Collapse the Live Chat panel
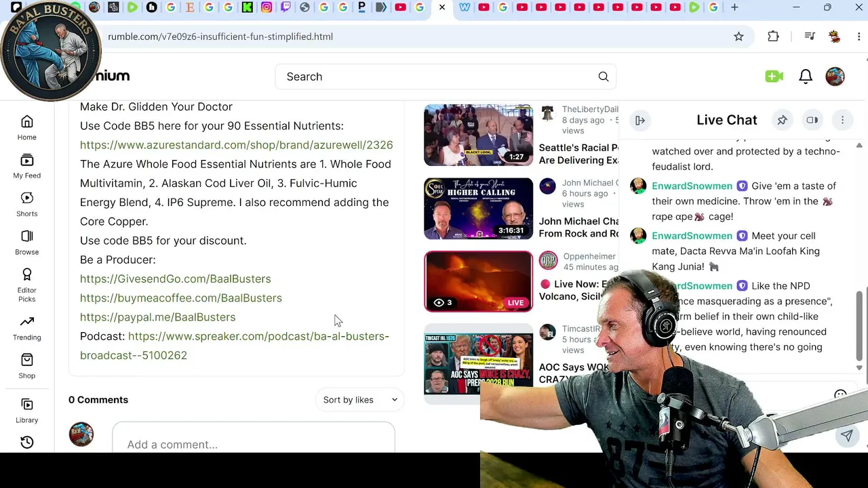 [x=639, y=121]
